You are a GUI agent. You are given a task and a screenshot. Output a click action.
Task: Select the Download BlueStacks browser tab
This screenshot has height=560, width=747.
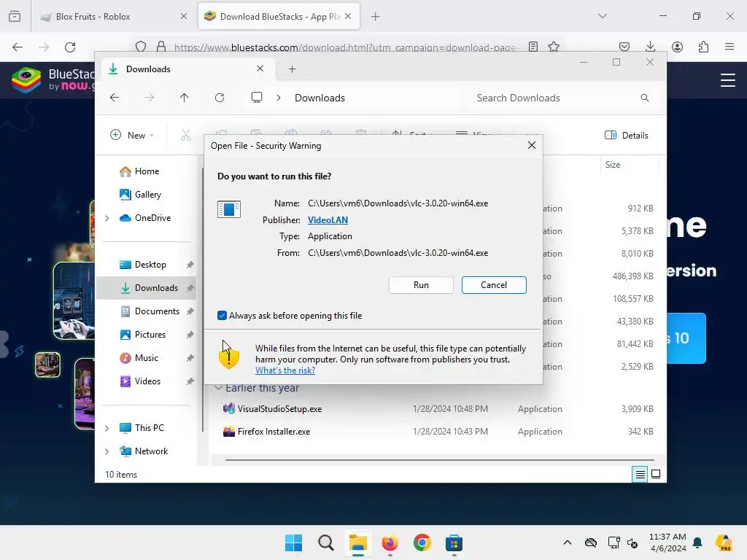pos(279,17)
